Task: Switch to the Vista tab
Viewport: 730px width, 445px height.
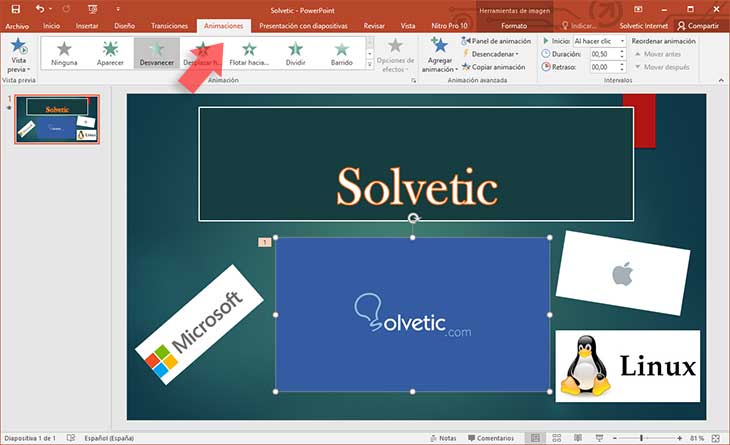Action: (408, 26)
